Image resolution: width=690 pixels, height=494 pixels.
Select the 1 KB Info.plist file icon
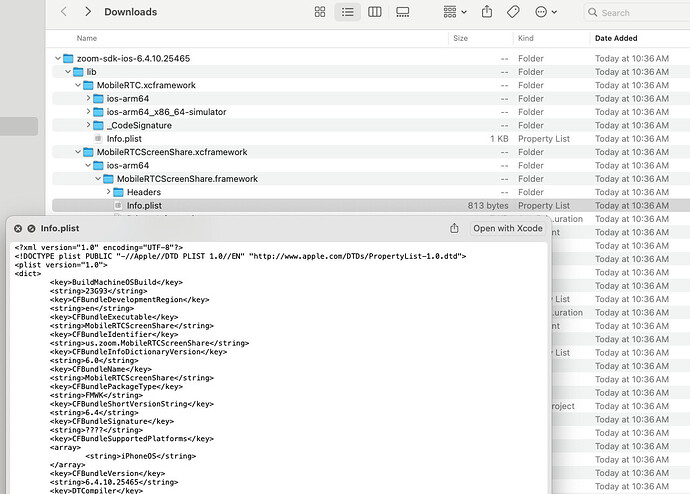[98, 139]
